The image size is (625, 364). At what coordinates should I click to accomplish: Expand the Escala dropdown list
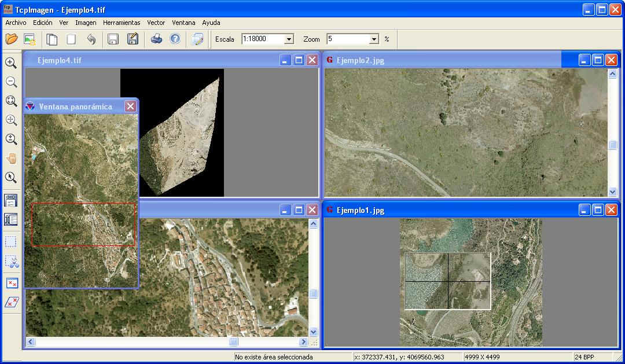[289, 39]
